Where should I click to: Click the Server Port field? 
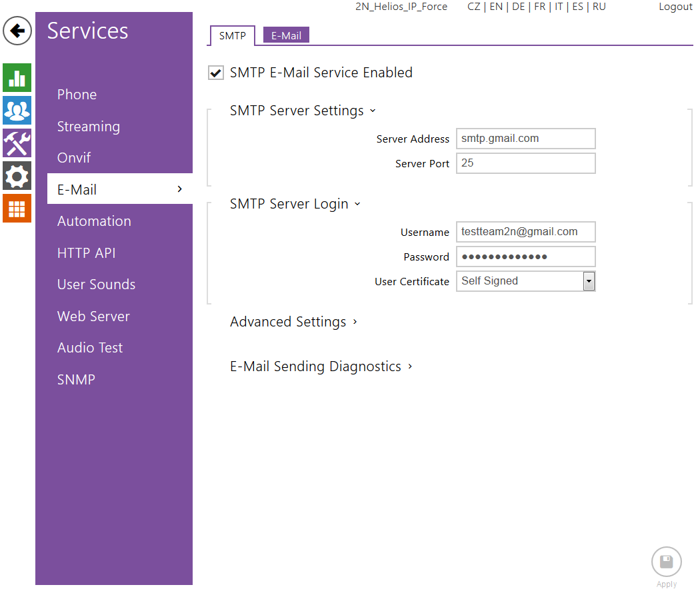click(x=525, y=163)
